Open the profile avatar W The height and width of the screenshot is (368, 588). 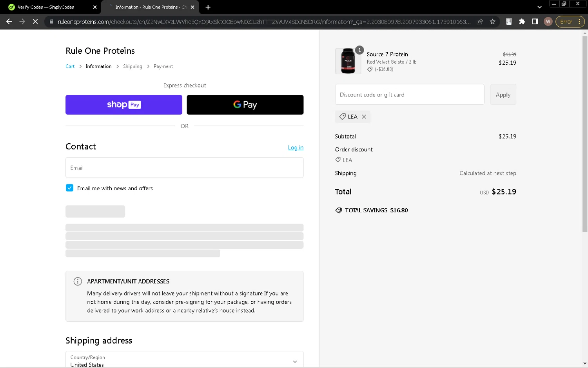point(548,22)
